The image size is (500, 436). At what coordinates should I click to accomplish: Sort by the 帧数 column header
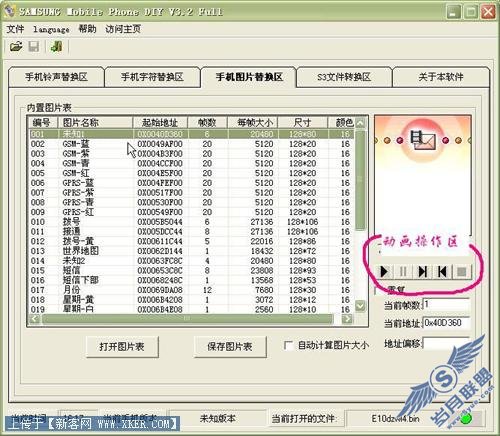click(207, 123)
